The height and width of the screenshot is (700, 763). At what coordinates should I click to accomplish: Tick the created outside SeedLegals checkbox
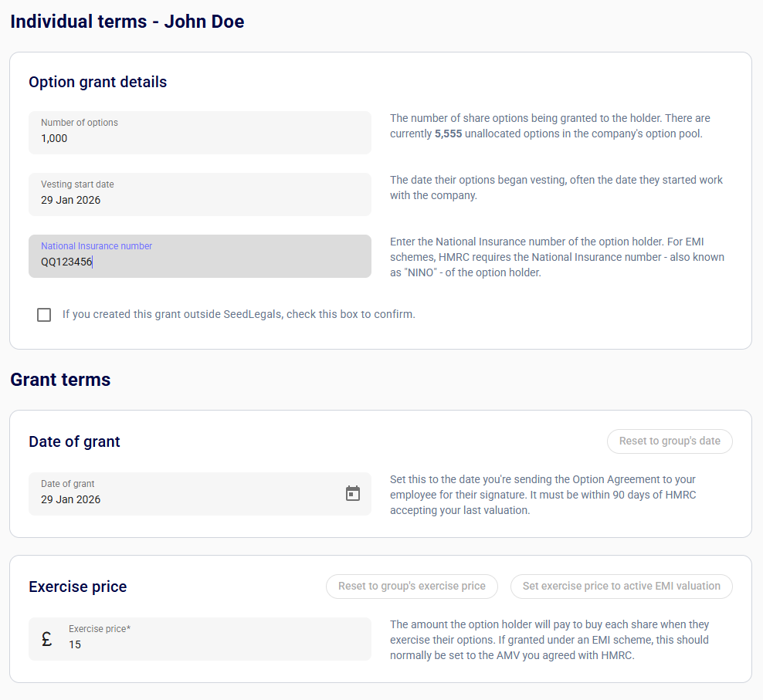44,315
